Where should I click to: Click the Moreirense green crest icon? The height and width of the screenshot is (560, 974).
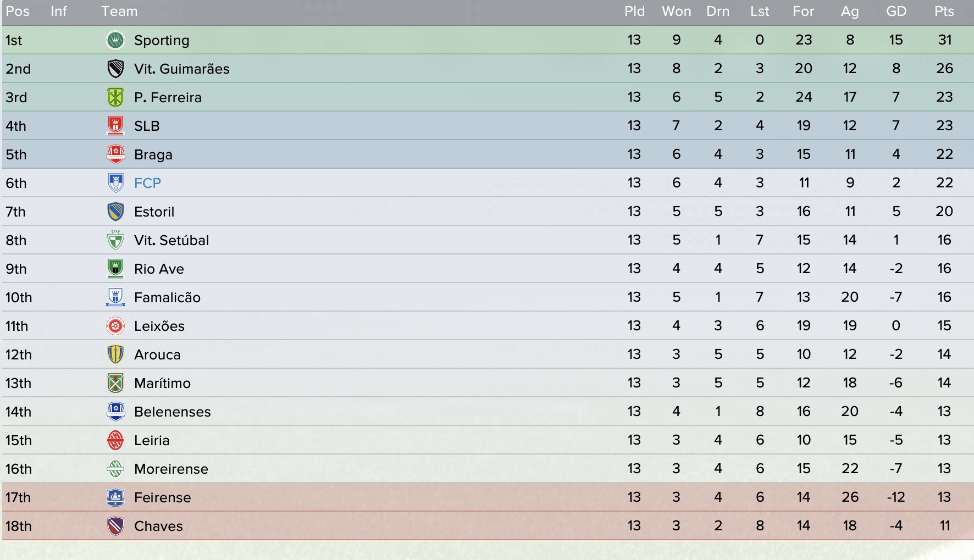pos(115,469)
